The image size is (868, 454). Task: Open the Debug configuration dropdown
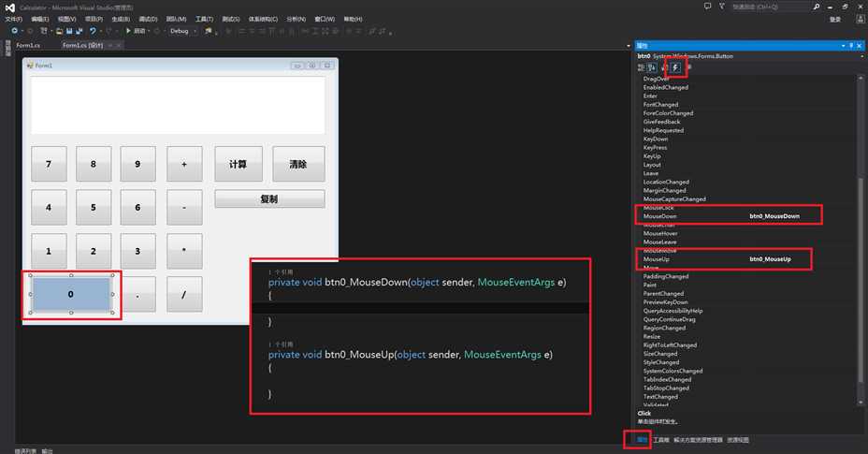tap(182, 31)
